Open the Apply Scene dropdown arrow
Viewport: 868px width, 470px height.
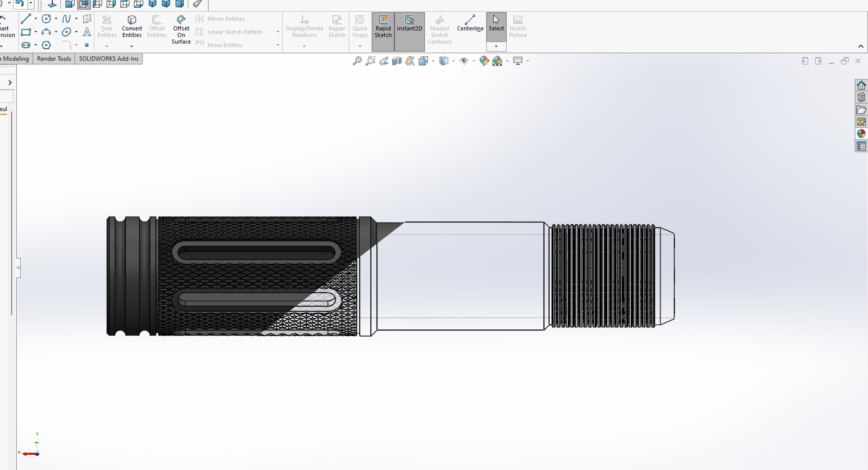point(507,61)
